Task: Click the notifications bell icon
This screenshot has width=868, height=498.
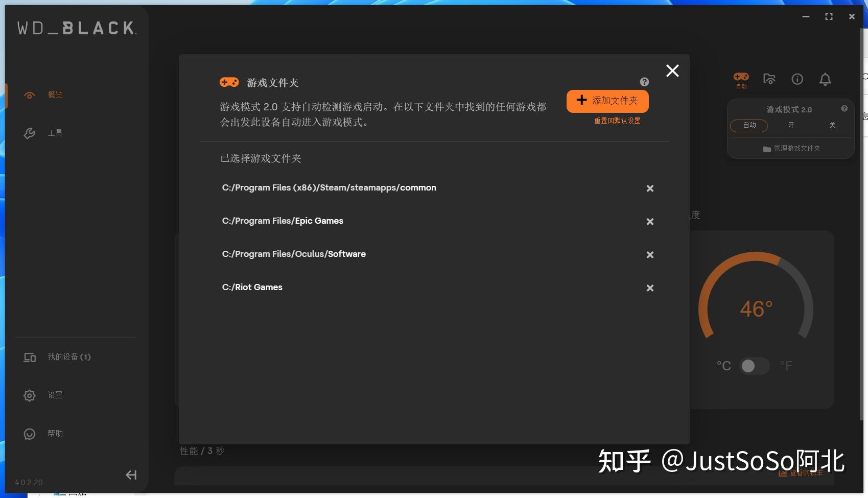Action: click(x=825, y=79)
